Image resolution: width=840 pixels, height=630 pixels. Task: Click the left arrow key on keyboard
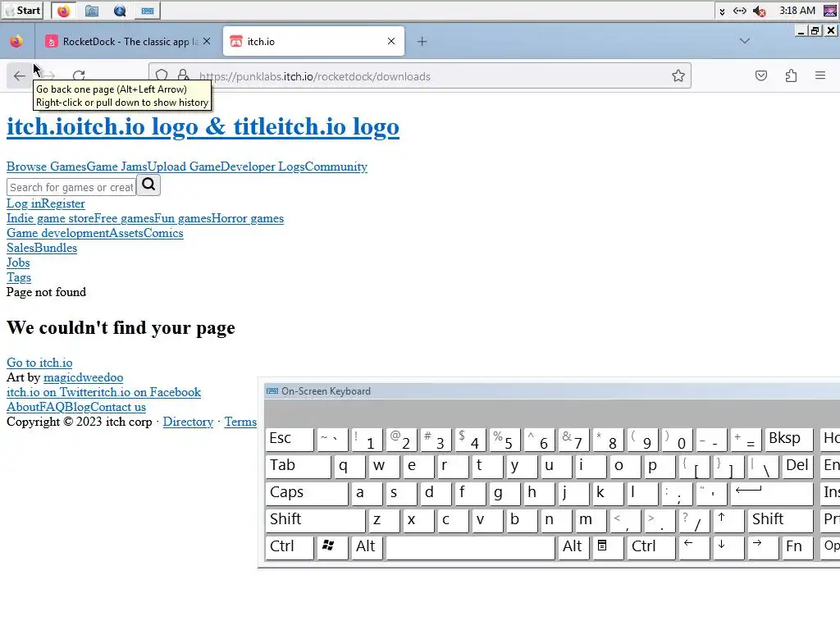pos(694,547)
